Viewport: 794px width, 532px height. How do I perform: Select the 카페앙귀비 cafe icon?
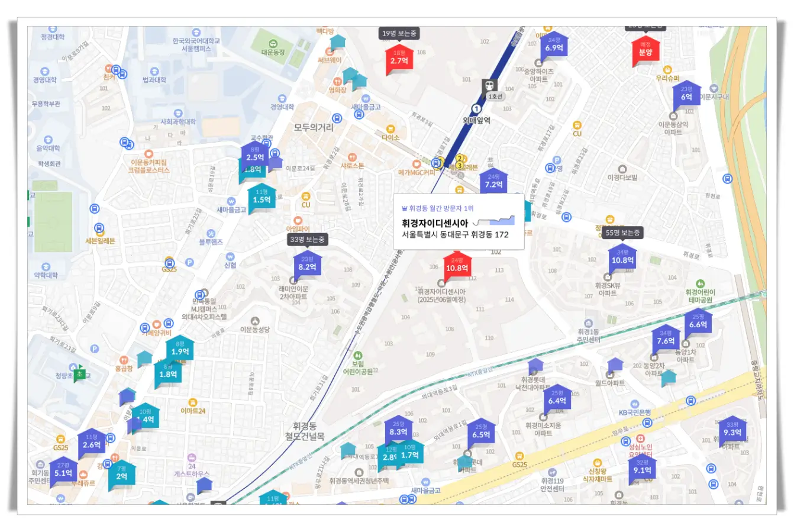tap(156, 324)
